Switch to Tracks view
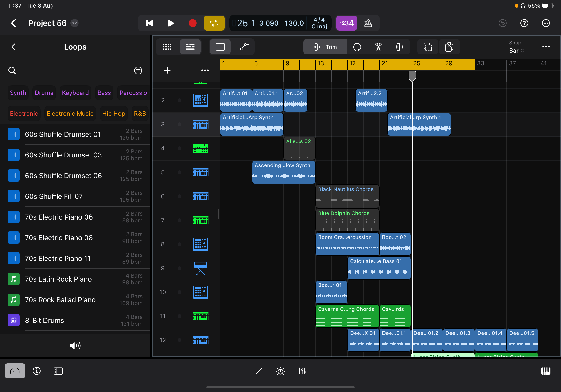Viewport: 561px width, 392px height. tap(190, 47)
